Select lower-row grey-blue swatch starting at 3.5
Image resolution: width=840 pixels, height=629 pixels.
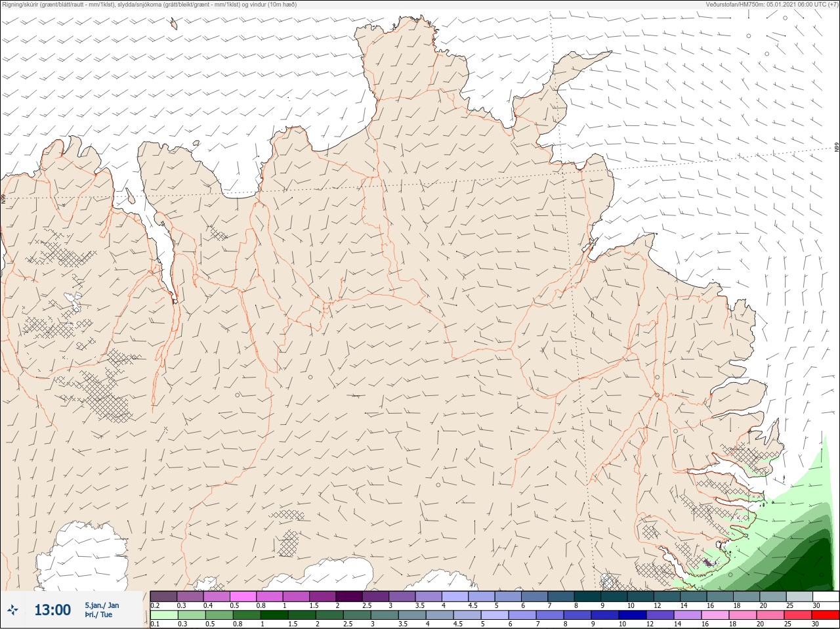(413, 615)
